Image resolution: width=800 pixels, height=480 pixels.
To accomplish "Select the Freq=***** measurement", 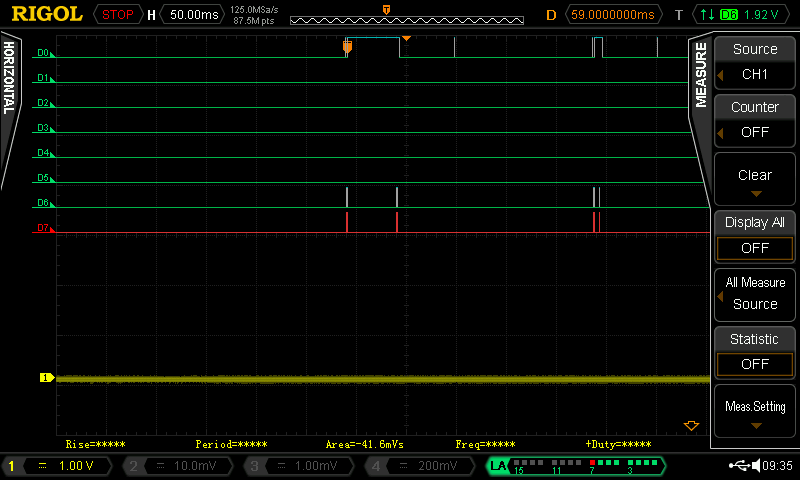I will coord(485,444).
